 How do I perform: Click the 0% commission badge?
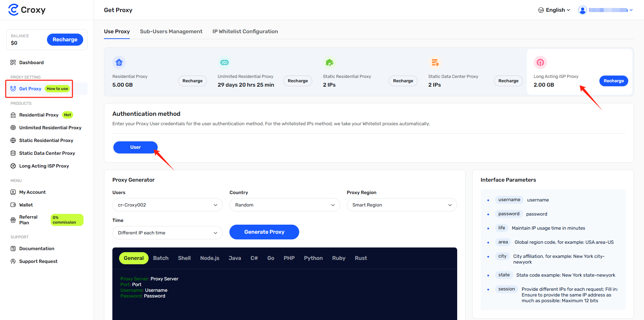(67, 220)
